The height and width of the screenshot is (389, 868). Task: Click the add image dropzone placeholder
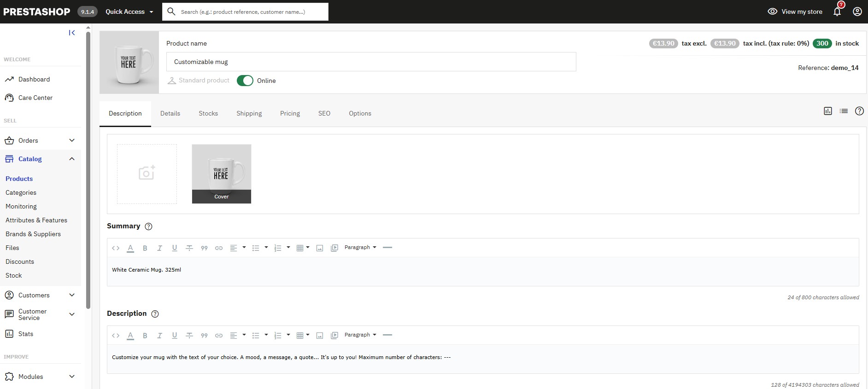pos(147,174)
